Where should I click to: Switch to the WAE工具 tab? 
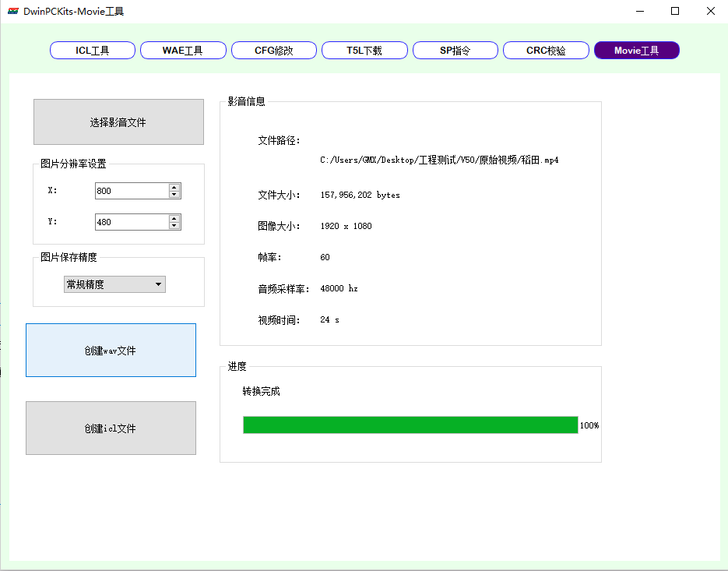click(x=182, y=51)
